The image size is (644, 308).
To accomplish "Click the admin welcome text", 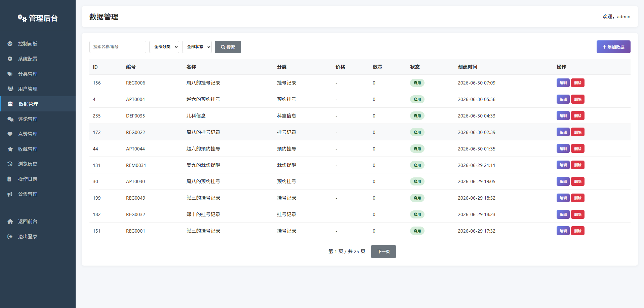I will [x=616, y=16].
